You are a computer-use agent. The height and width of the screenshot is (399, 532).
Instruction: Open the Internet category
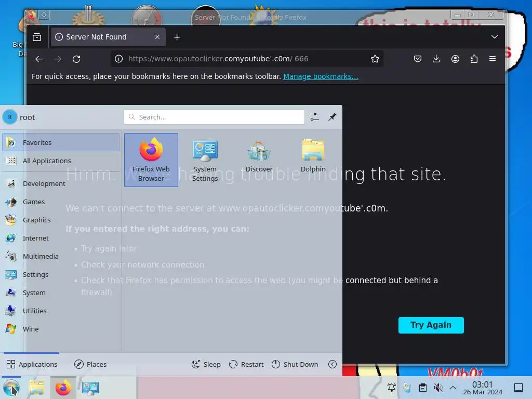coord(61,238)
